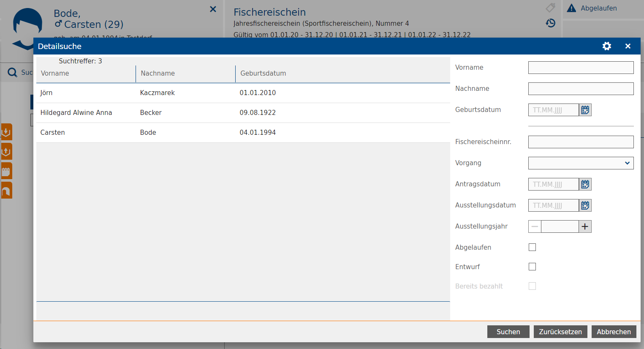
Task: Open the Ausstellungsdatum calendar picker
Action: pyautogui.click(x=585, y=205)
